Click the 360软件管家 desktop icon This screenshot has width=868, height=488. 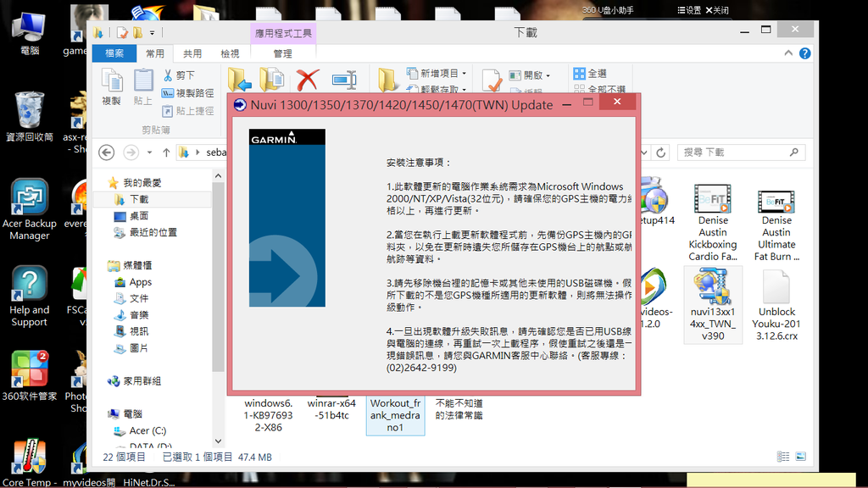click(x=30, y=375)
